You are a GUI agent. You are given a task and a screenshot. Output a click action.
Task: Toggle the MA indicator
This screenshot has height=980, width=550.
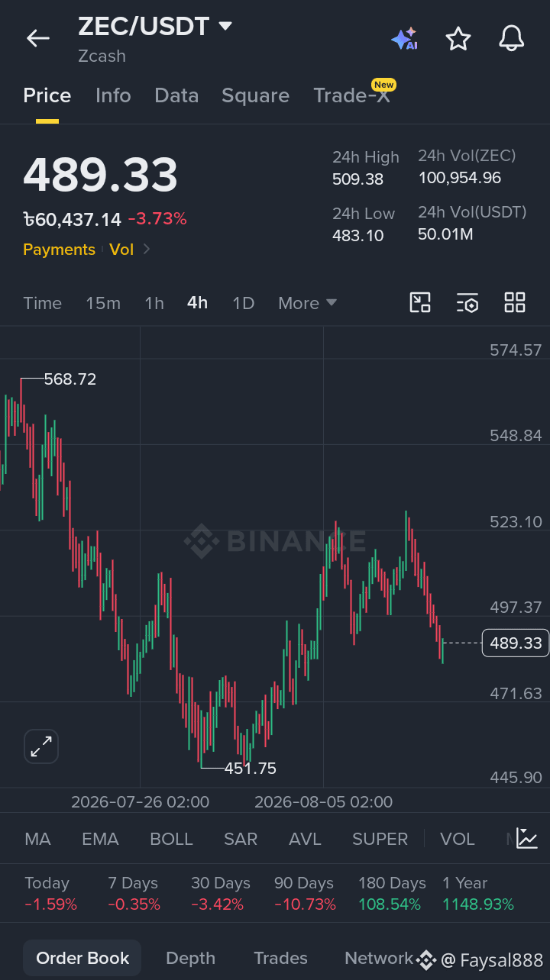coord(37,839)
